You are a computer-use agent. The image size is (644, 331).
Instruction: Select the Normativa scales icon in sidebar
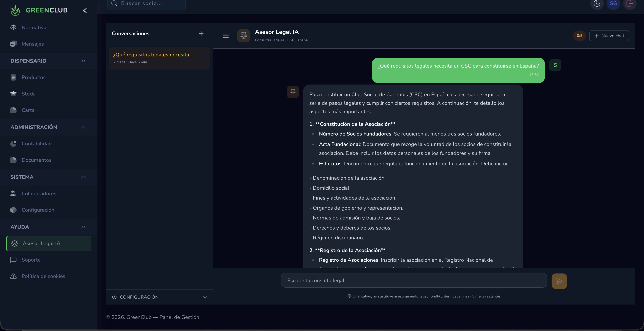pyautogui.click(x=13, y=28)
